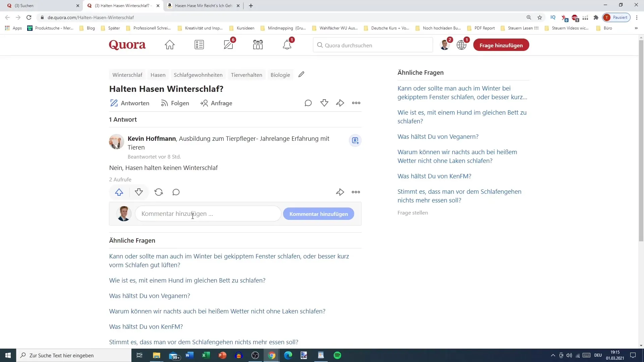Click the Pausiert profile button
The image size is (644, 362).
[x=616, y=17]
